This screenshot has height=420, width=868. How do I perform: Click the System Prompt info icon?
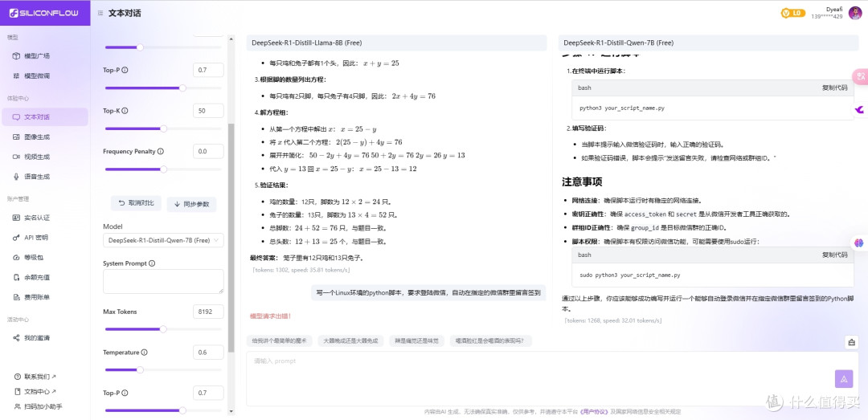pyautogui.click(x=152, y=263)
